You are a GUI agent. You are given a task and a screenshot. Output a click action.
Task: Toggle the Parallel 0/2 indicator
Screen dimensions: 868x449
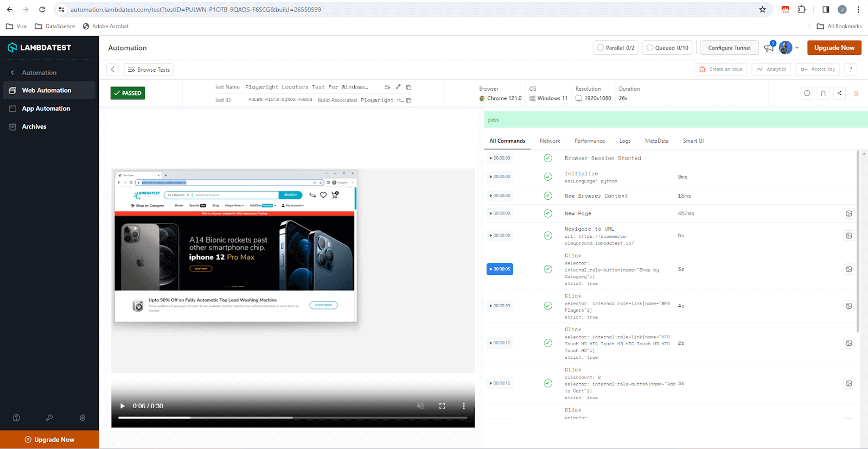point(615,48)
